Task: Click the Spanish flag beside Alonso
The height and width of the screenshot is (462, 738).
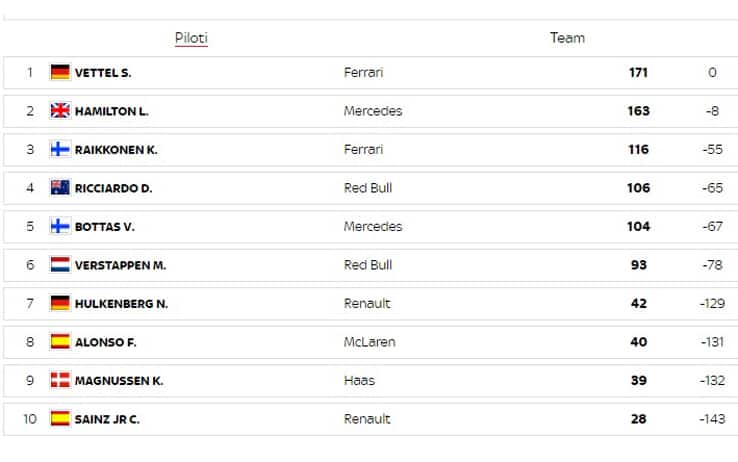Action: 60,342
